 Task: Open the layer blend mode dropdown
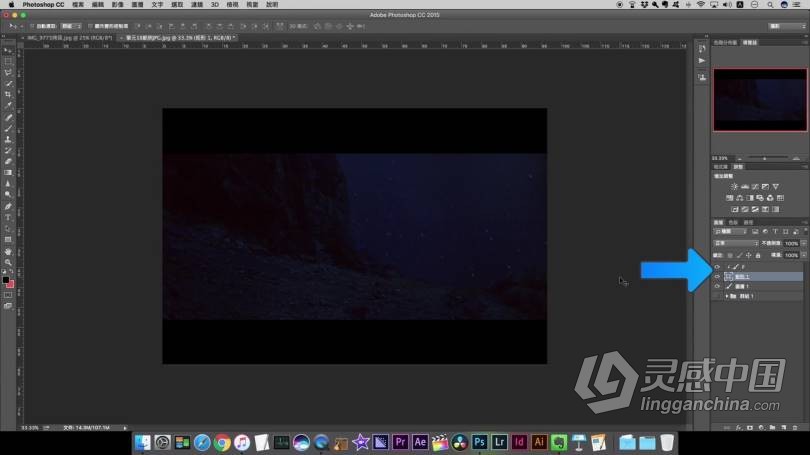[x=736, y=243]
